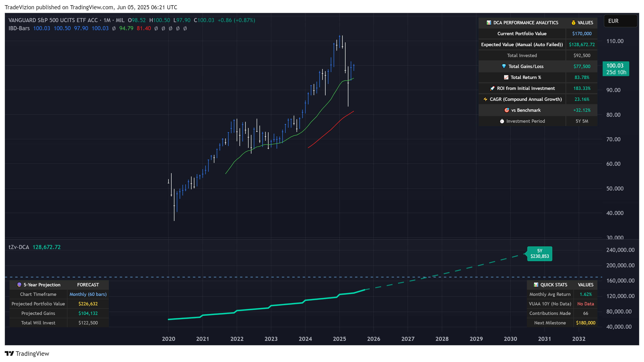
Task: Click the diamond icon beside Total Gains/Loss
Action: (504, 66)
